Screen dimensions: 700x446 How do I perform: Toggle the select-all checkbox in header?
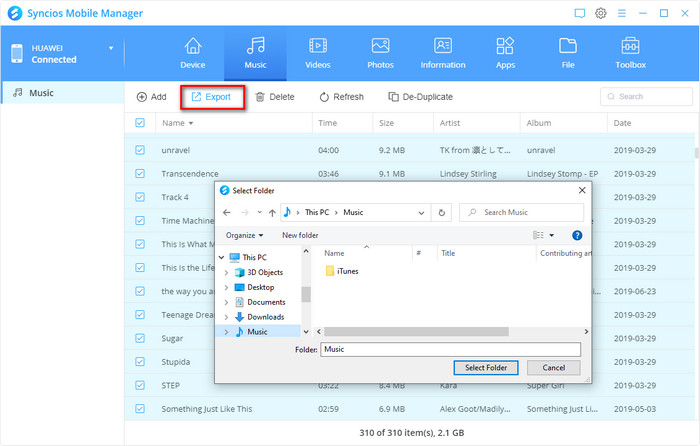[140, 123]
